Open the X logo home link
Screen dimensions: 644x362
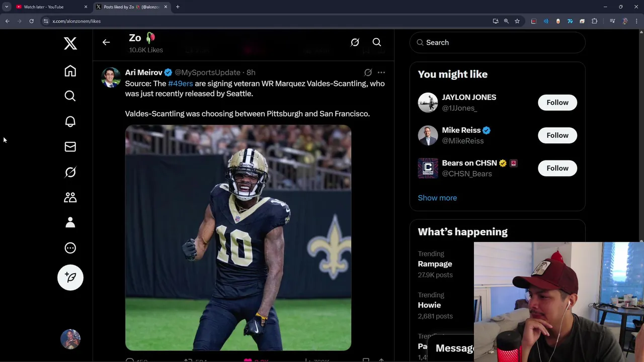coord(70,43)
